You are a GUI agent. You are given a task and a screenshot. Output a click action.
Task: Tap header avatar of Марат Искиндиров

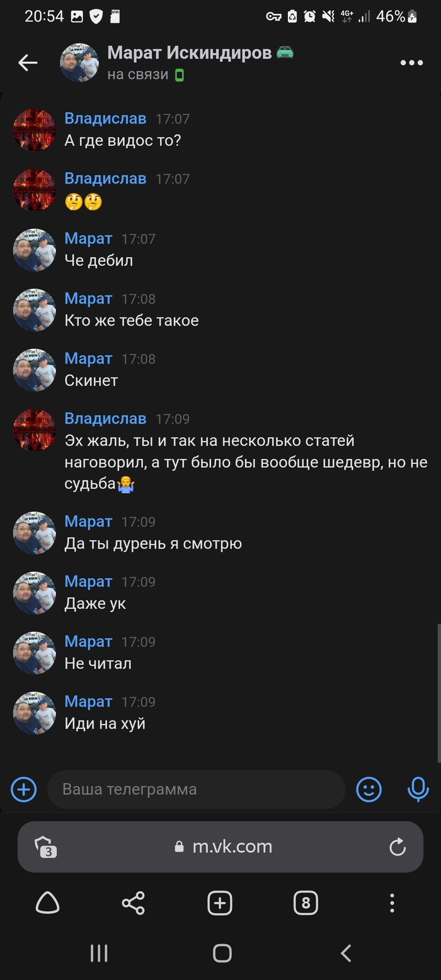point(79,62)
